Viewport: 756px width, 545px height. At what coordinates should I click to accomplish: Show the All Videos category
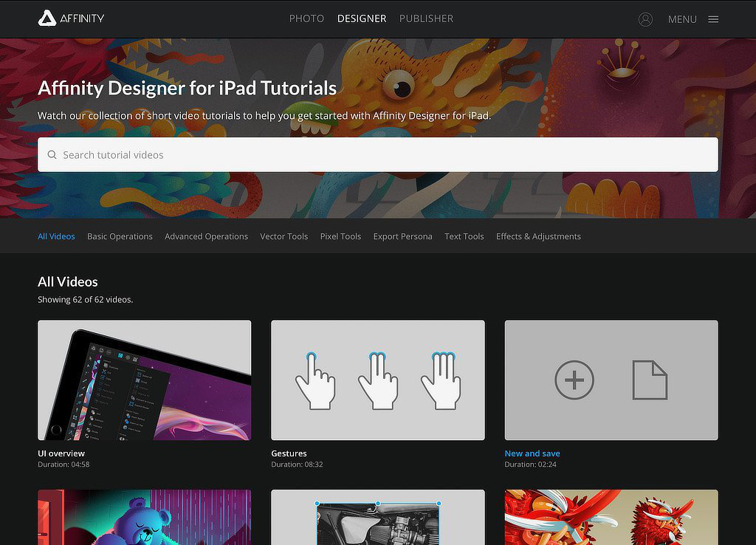tap(56, 236)
